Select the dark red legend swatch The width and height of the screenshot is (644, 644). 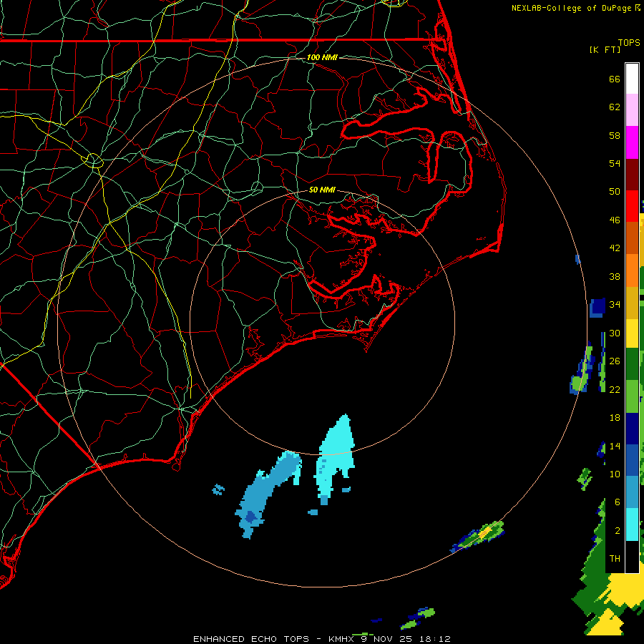632,174
